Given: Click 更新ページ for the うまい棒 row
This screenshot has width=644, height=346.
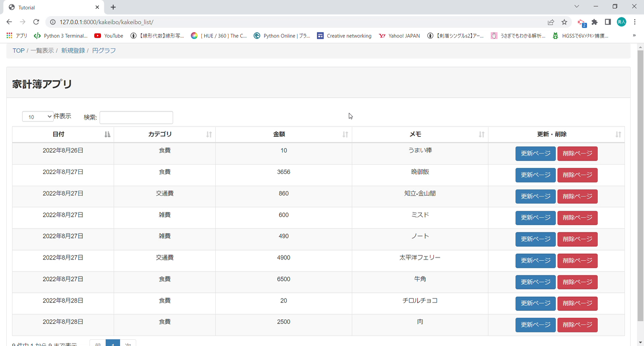Looking at the screenshot, I should (x=535, y=154).
